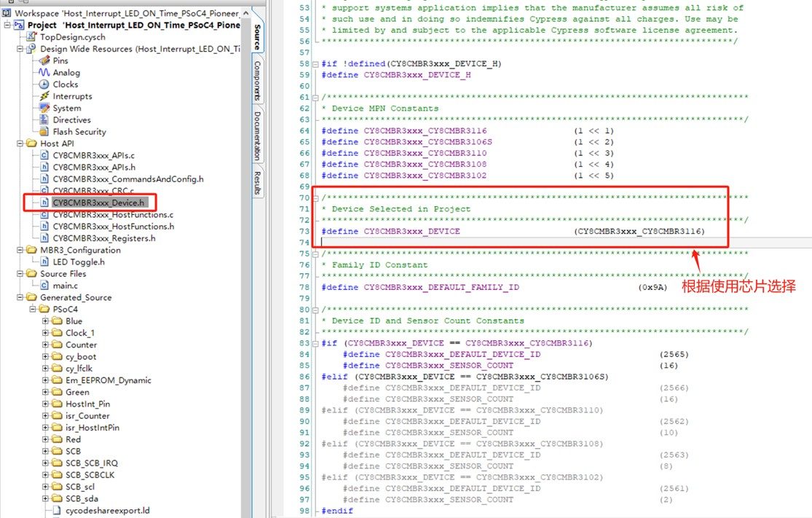Click the Directives resource icon
Image resolution: width=812 pixels, height=518 pixels.
point(44,119)
